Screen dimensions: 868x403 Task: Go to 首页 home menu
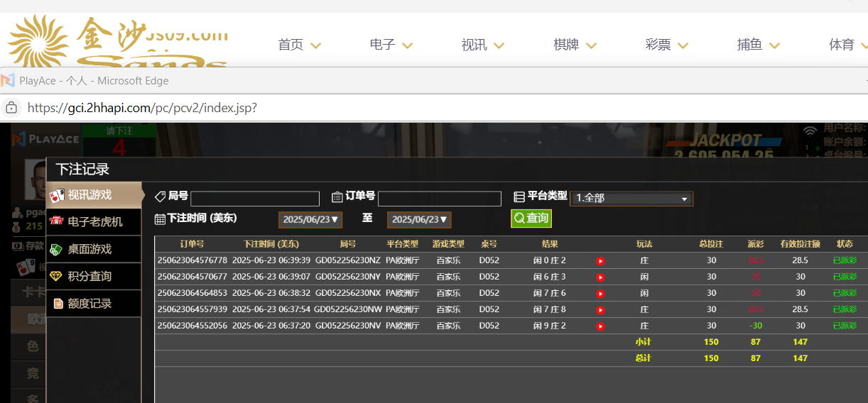point(299,45)
